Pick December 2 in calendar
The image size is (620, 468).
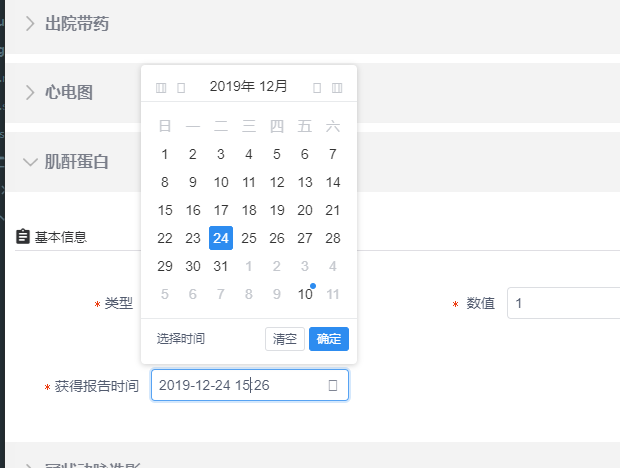193,154
